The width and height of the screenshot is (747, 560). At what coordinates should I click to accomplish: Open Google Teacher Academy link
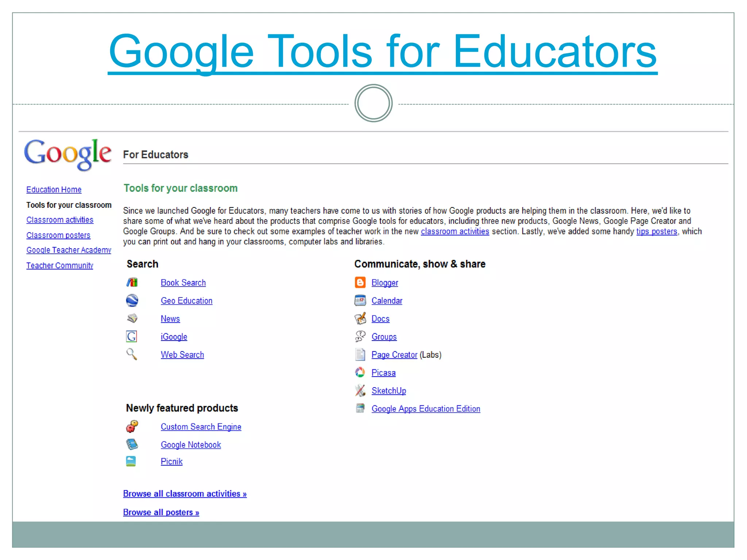[x=69, y=250]
